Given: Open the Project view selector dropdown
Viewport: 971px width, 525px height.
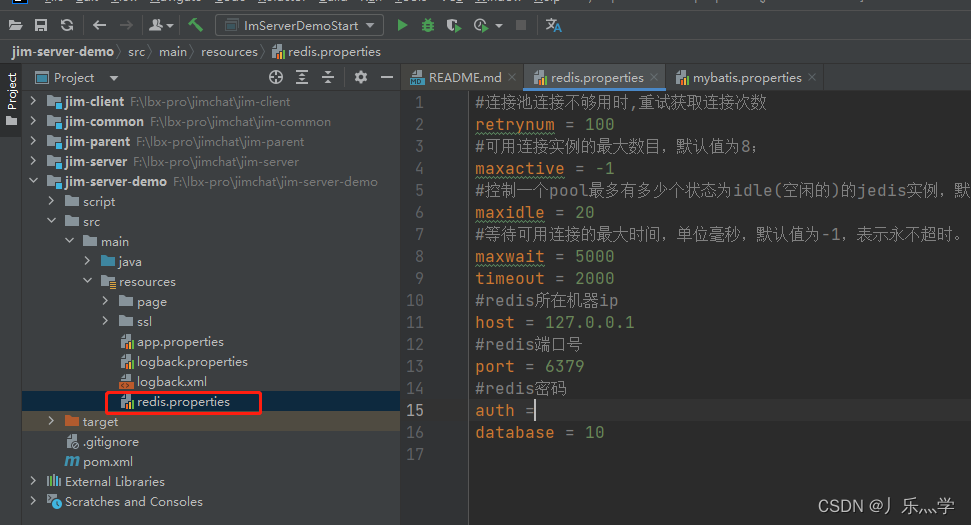Looking at the screenshot, I should point(77,78).
